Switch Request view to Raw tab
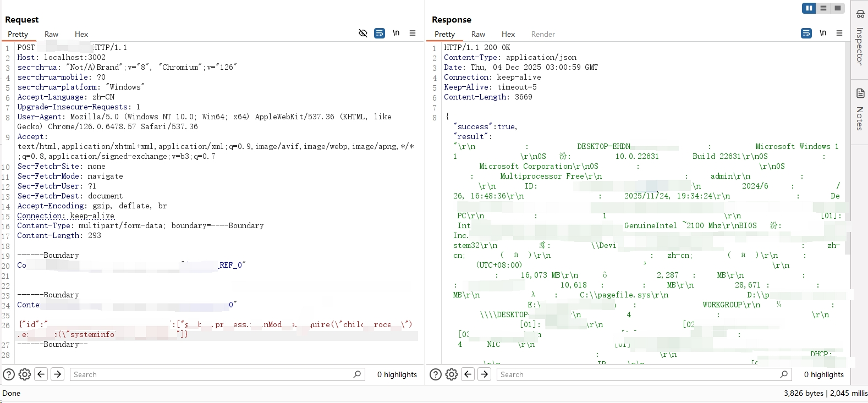The image size is (868, 403). (51, 34)
